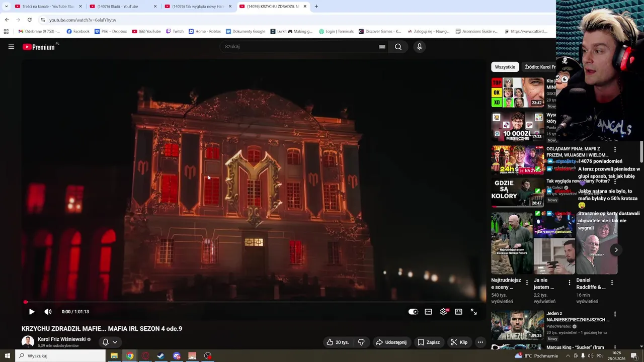Open options for Jeden z najniebezpieczniejszych video
The image size is (644, 362).
[615, 314]
